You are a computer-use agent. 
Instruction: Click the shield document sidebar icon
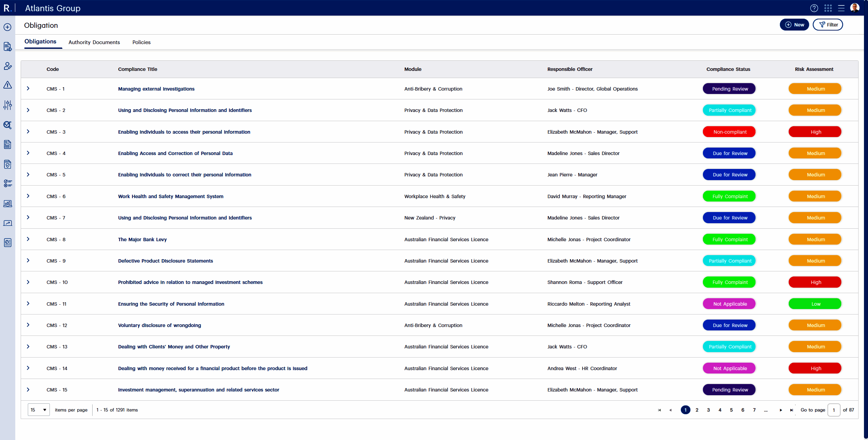pyautogui.click(x=7, y=165)
